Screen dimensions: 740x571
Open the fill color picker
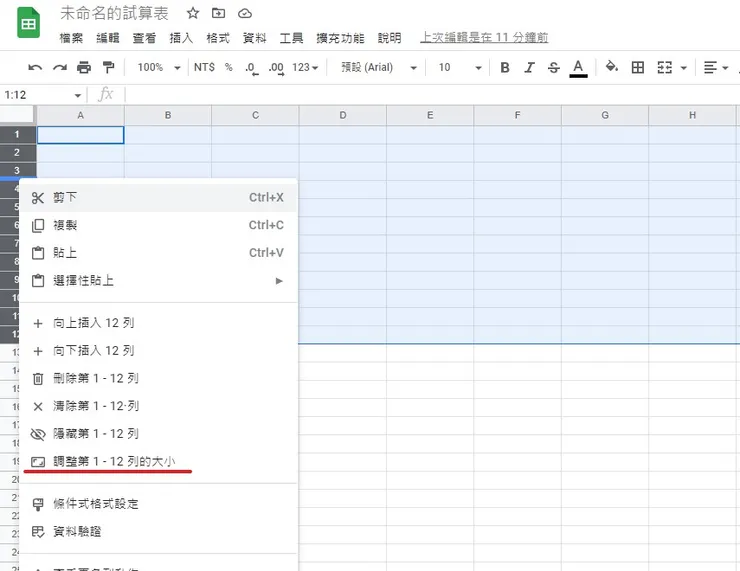tap(612, 67)
